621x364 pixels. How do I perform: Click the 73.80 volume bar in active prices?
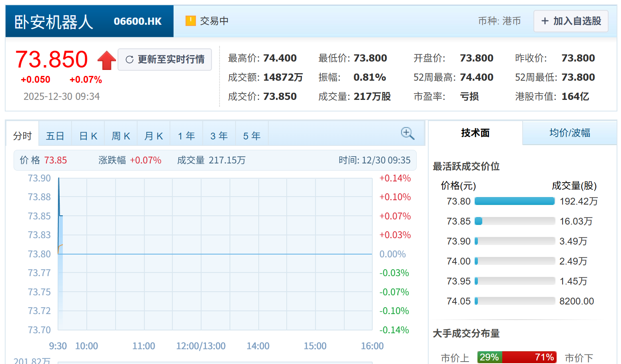tap(515, 201)
